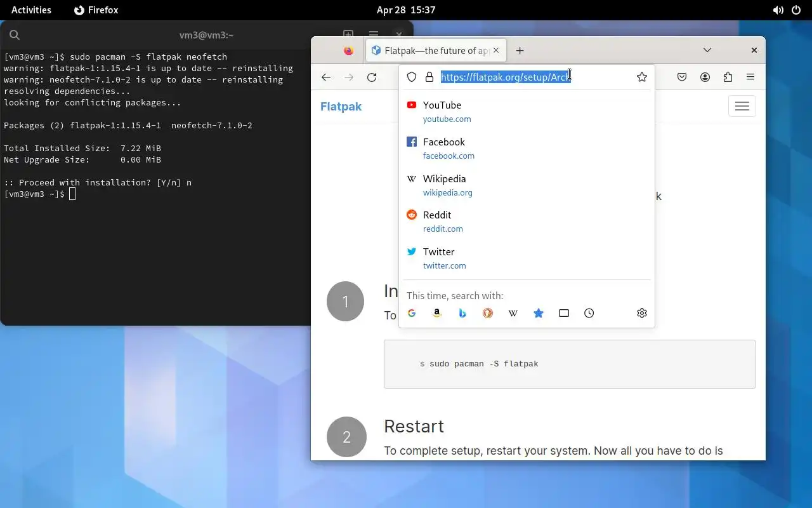Select the Flatpak—the future of apps tab
This screenshot has height=508, width=812.
[x=436, y=50]
